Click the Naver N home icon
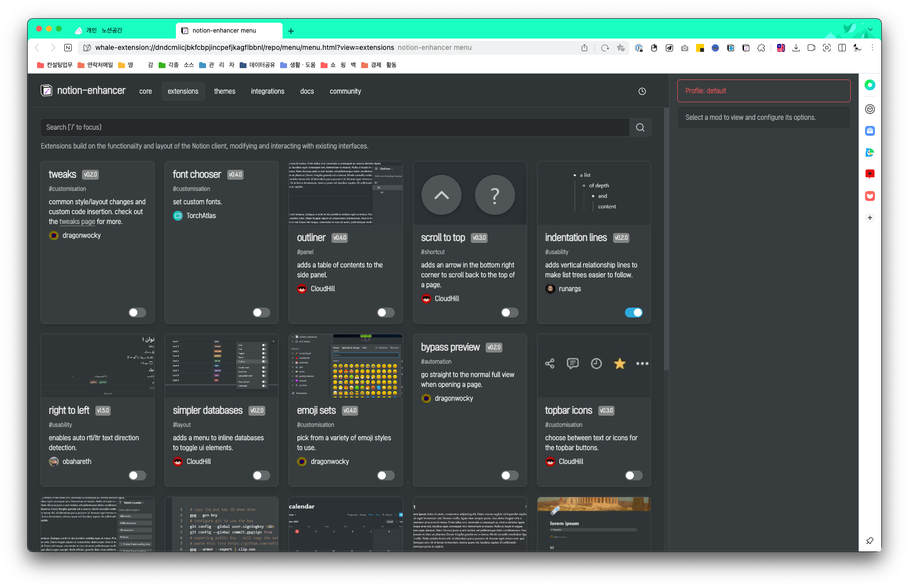The image size is (909, 588). [68, 48]
